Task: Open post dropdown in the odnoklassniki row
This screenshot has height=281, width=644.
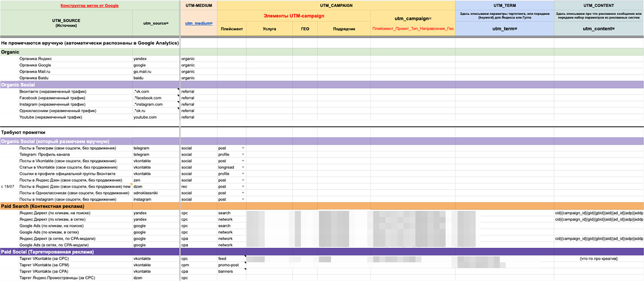Action: (x=243, y=193)
